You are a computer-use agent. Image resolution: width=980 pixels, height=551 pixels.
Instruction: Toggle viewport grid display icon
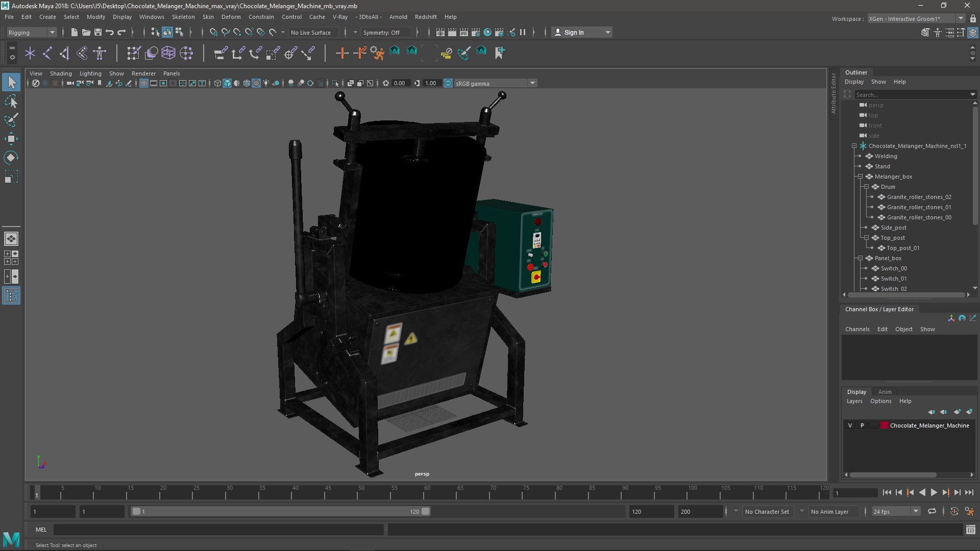pos(144,83)
